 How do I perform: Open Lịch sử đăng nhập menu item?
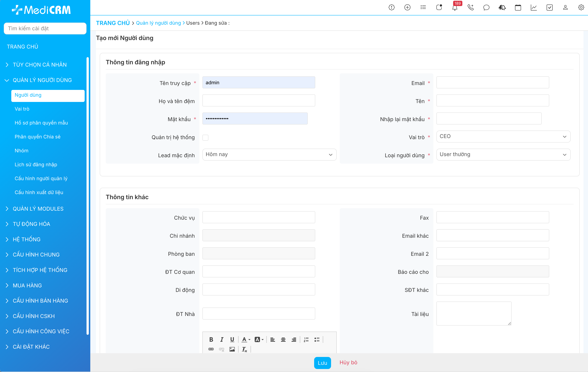click(x=36, y=165)
